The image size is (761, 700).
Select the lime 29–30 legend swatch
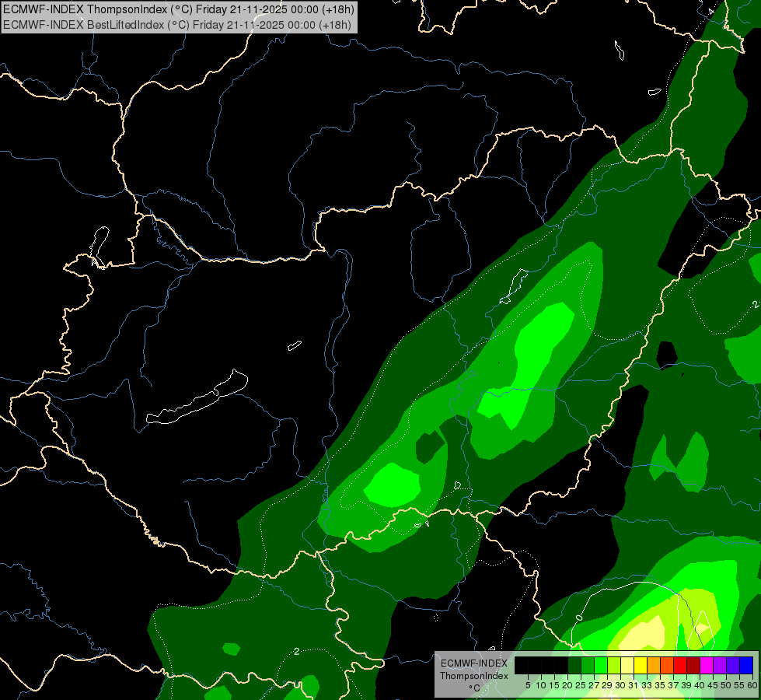coord(614,665)
